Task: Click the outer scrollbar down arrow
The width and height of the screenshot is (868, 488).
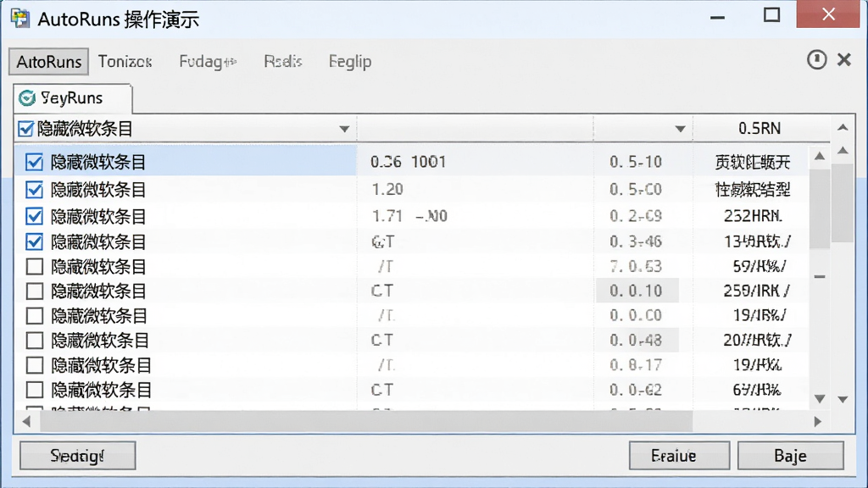Action: (843, 399)
